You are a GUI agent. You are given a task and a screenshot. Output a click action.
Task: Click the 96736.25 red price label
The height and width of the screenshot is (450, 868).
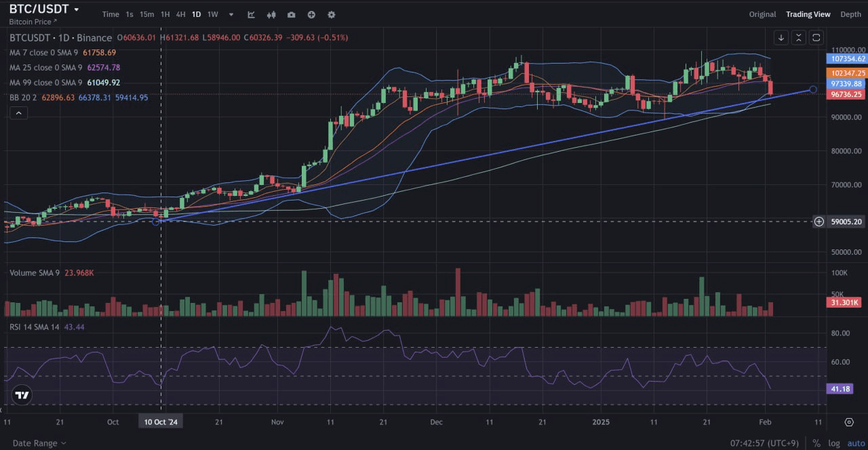(847, 94)
